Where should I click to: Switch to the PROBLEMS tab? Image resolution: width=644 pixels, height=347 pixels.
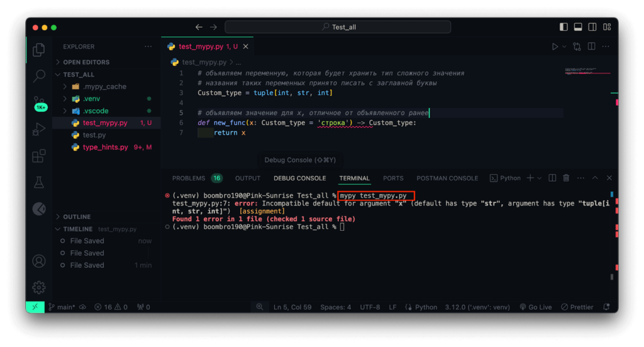tap(189, 179)
